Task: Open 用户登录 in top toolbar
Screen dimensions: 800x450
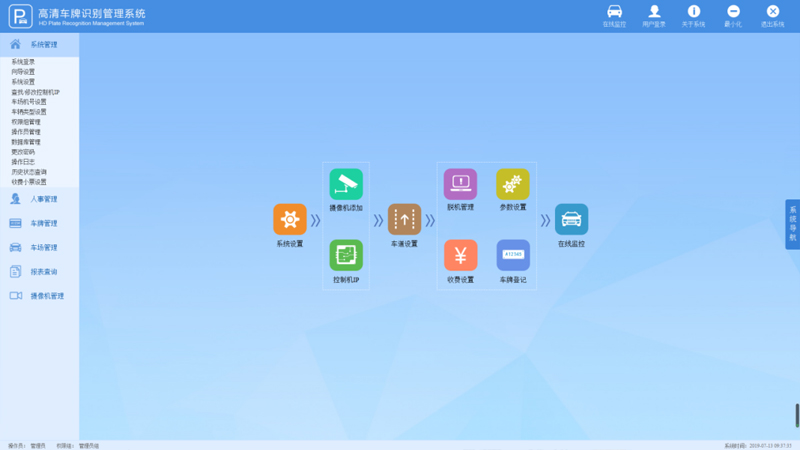Action: coord(654,14)
